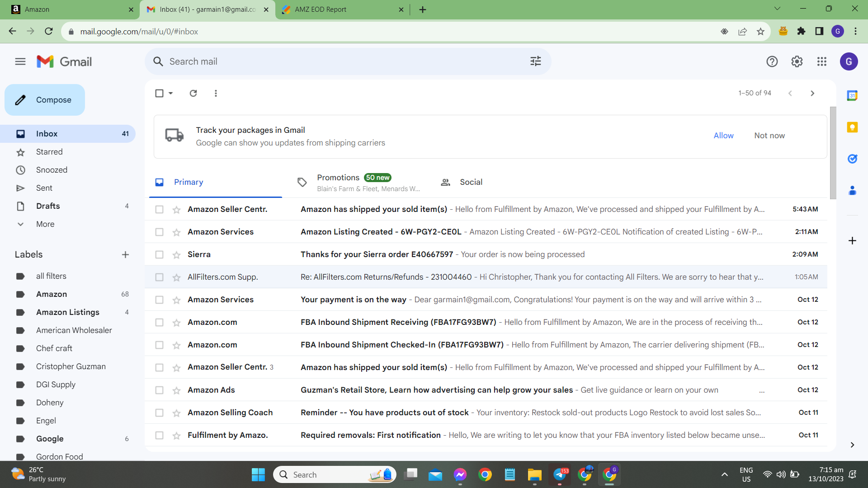Image resolution: width=868 pixels, height=488 pixels.
Task: Switch to the Primary tab
Action: pos(216,182)
